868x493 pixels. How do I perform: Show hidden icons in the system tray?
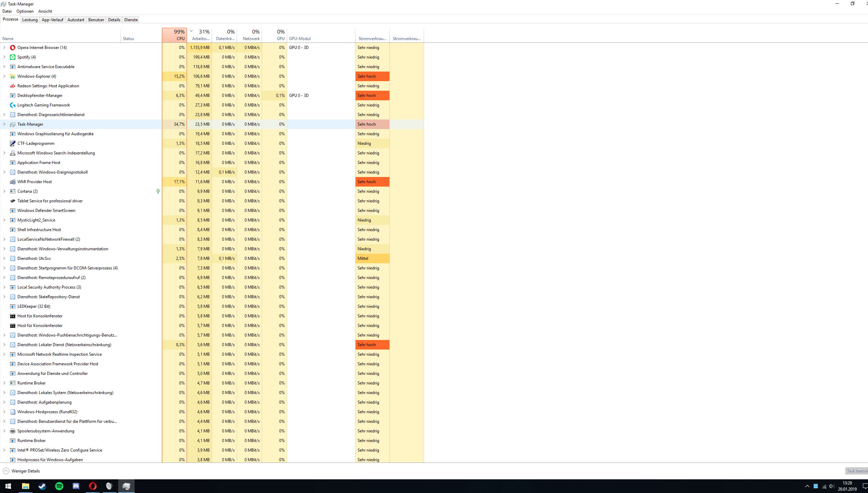click(807, 486)
